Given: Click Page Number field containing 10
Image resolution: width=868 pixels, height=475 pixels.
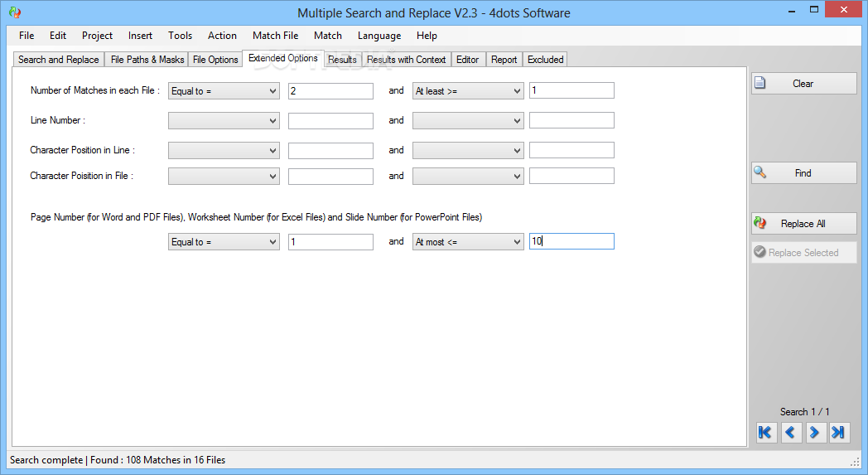Looking at the screenshot, I should [x=571, y=241].
